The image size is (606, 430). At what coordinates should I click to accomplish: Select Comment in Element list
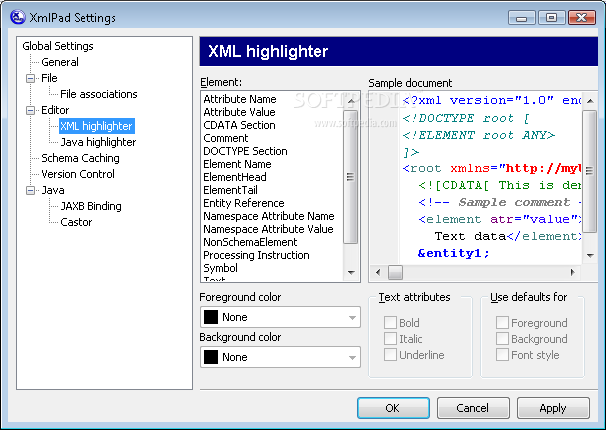[226, 138]
